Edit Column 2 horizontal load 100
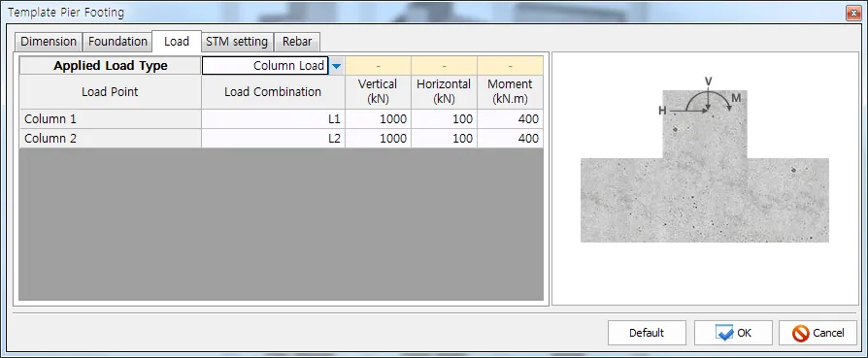868x358 pixels. (x=444, y=139)
